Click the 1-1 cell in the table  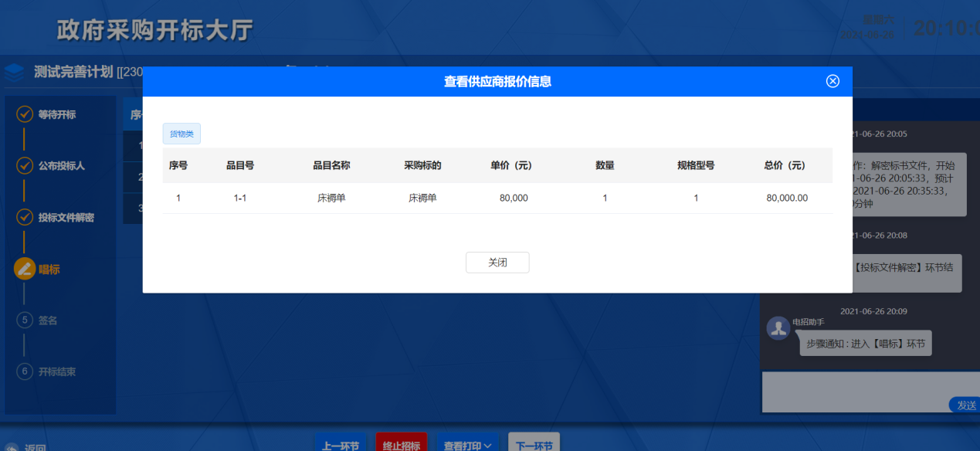(240, 198)
